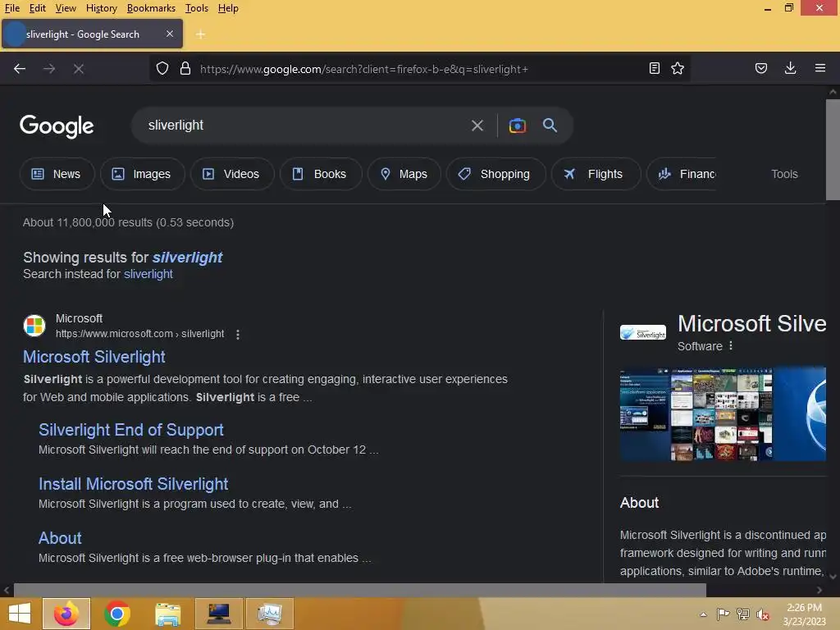Expand Google search Tools options
Image resolution: width=840 pixels, height=630 pixels.
pos(784,174)
